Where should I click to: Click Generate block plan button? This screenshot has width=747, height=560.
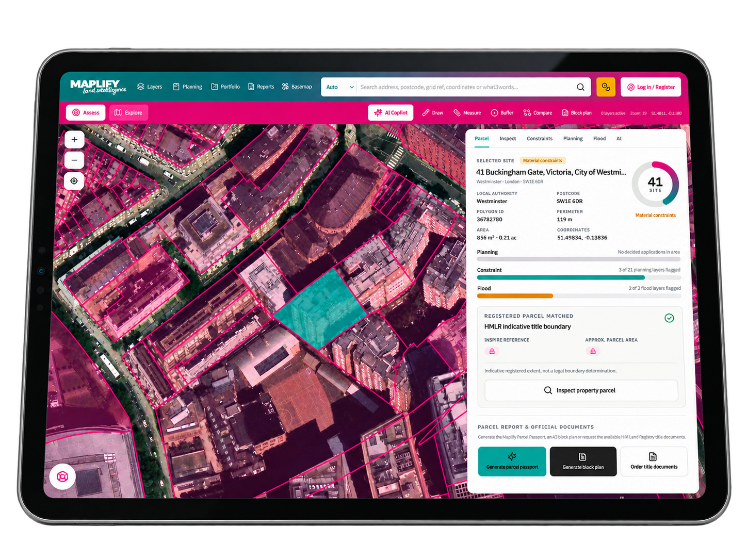583,462
